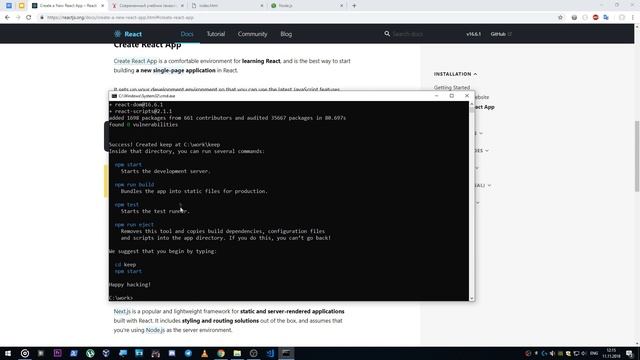Expand the sidebar section ending in 'DES'
The image size is (640, 360).
click(482, 151)
